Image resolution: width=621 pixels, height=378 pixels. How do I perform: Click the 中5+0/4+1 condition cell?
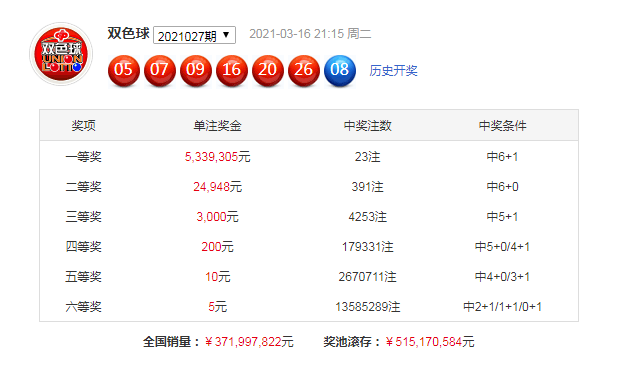tap(502, 247)
